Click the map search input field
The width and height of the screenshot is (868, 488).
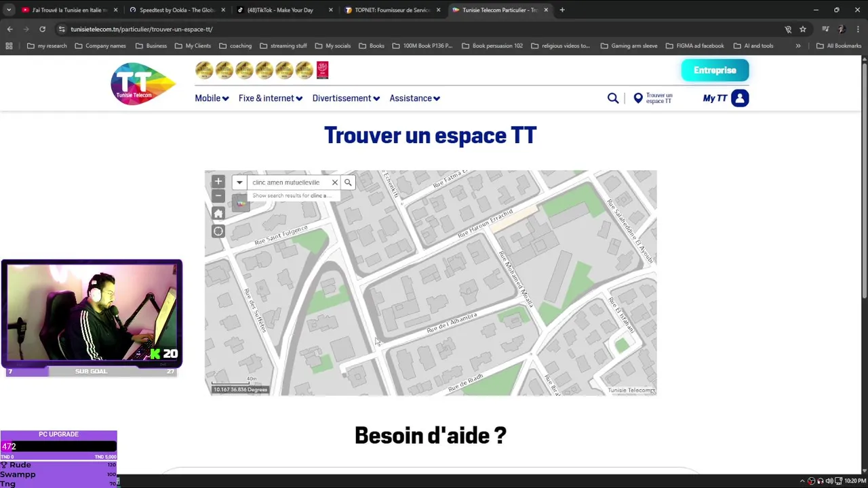pos(288,182)
